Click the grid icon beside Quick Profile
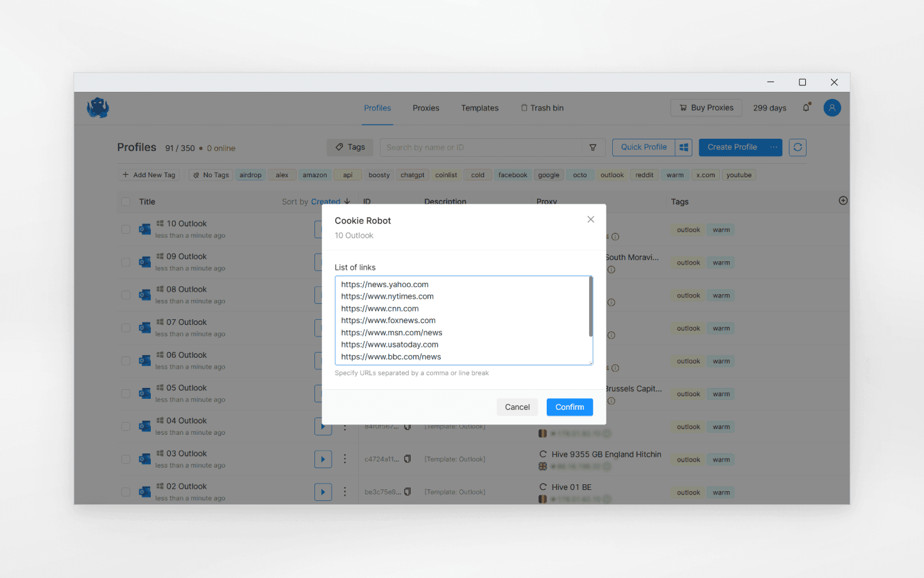The width and height of the screenshot is (924, 578). coord(683,147)
